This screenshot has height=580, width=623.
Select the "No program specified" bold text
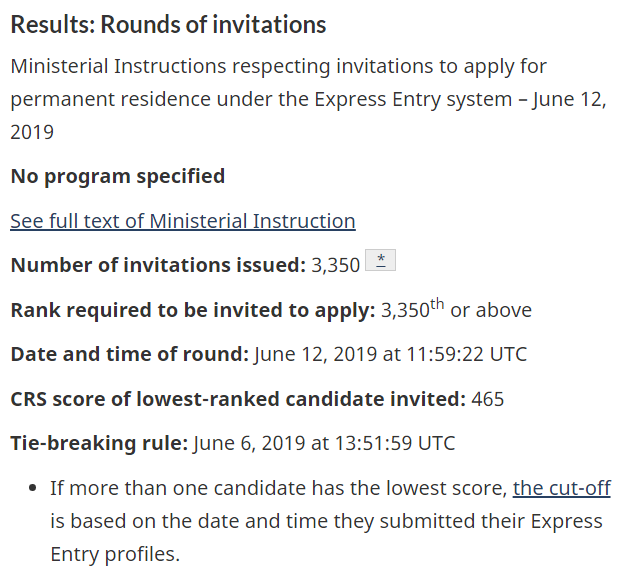[x=117, y=177]
